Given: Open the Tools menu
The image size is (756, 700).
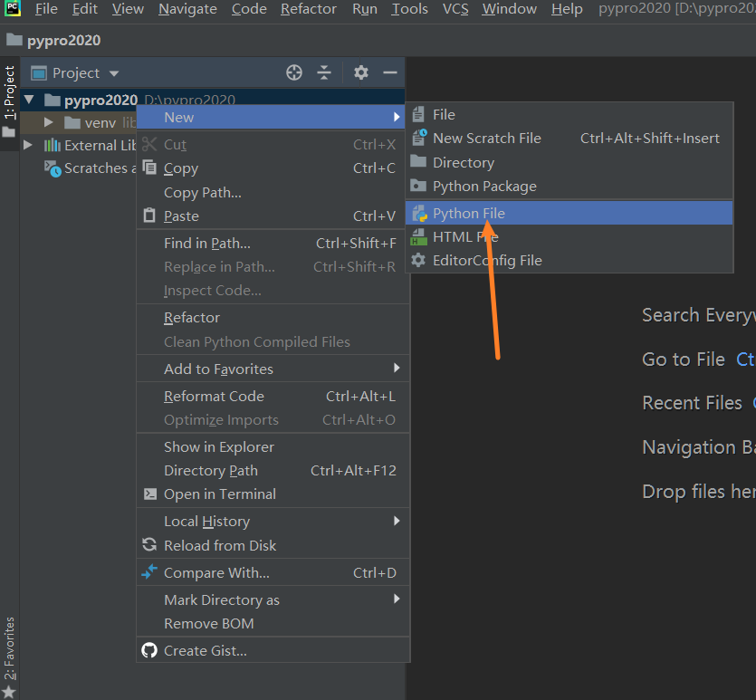Looking at the screenshot, I should 409,9.
